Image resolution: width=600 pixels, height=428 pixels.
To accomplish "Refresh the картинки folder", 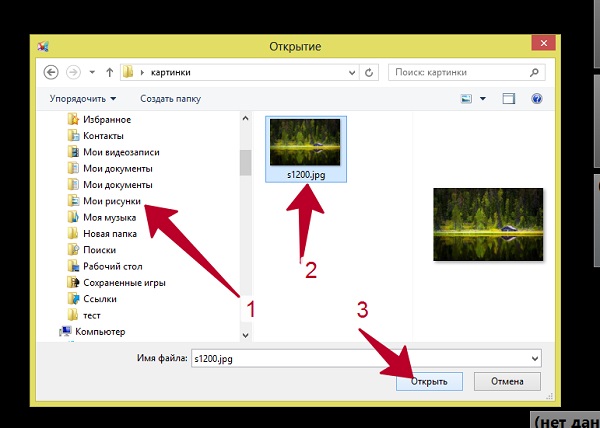I will pos(369,72).
